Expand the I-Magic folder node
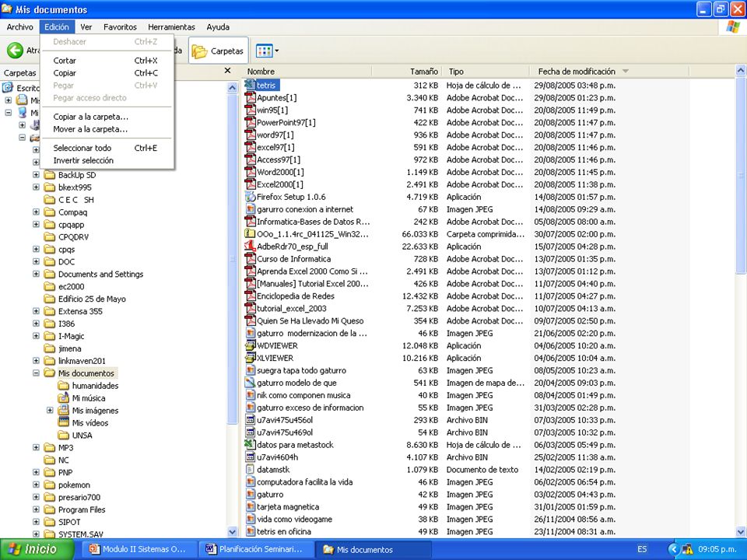Image resolution: width=747 pixels, height=560 pixels. (36, 336)
